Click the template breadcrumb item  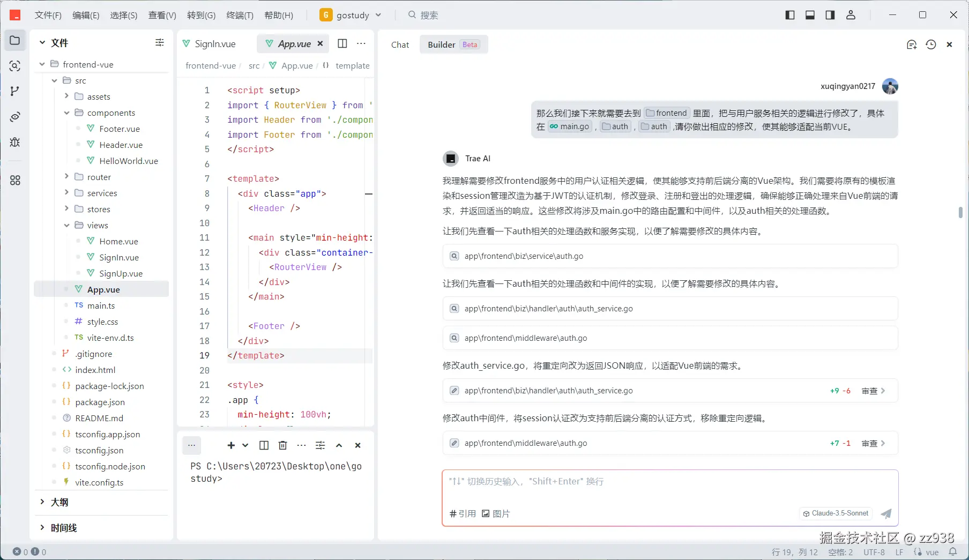pos(352,65)
